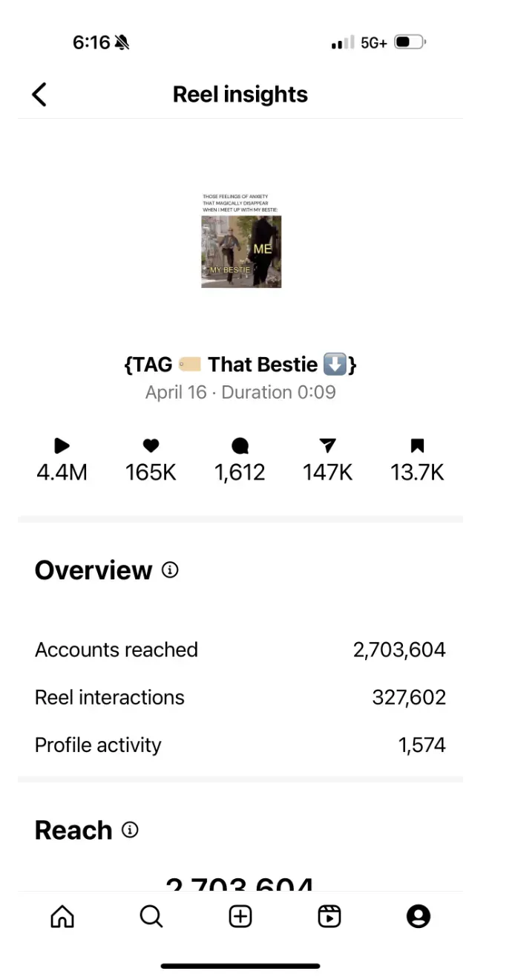Tap the Reel interactions row

(x=240, y=697)
